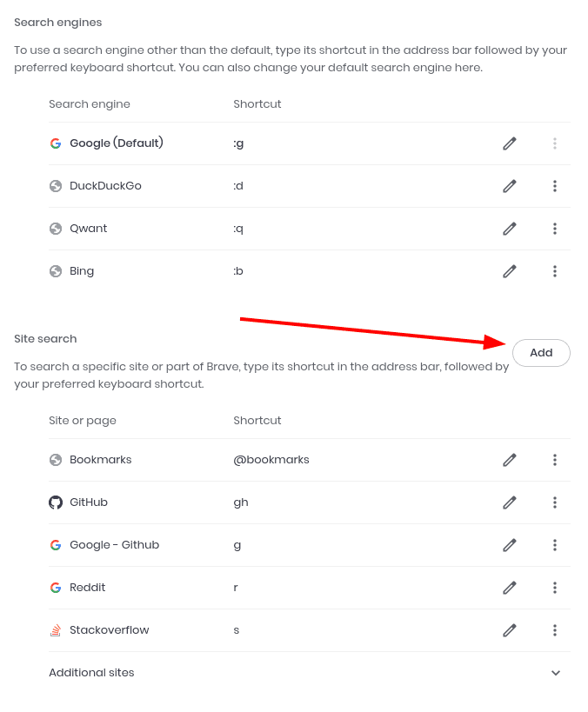Click the pencil icon for DuckDuckGo
The image size is (588, 712).
click(510, 186)
